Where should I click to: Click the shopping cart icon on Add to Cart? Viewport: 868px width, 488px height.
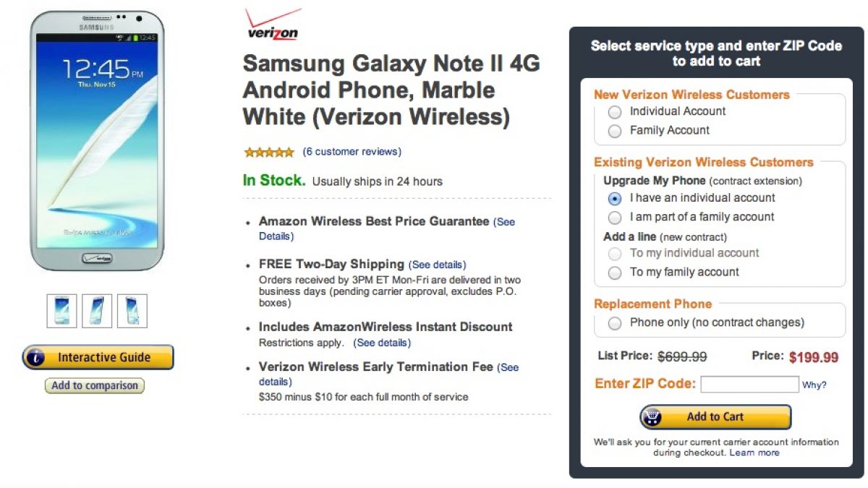point(653,417)
